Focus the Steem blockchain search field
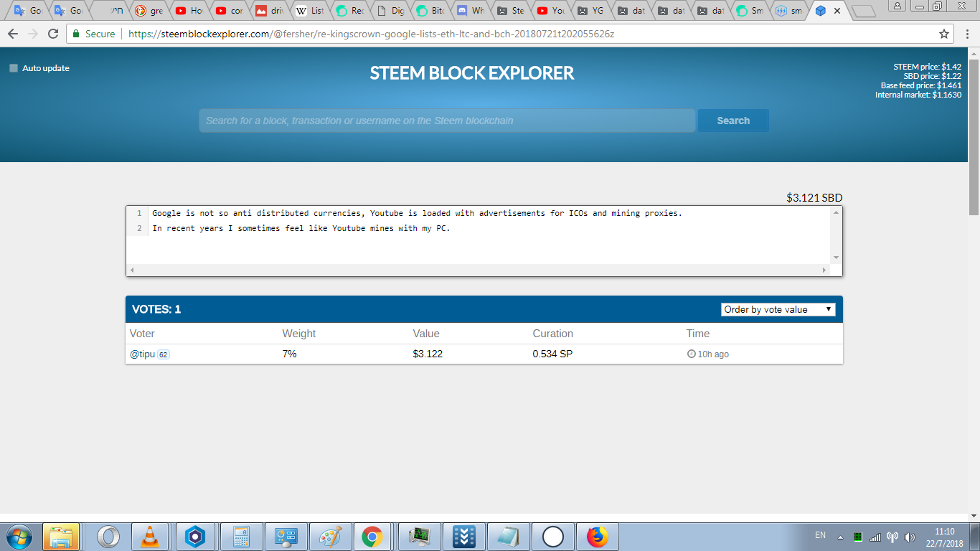Viewport: 980px width, 551px height. [x=447, y=121]
